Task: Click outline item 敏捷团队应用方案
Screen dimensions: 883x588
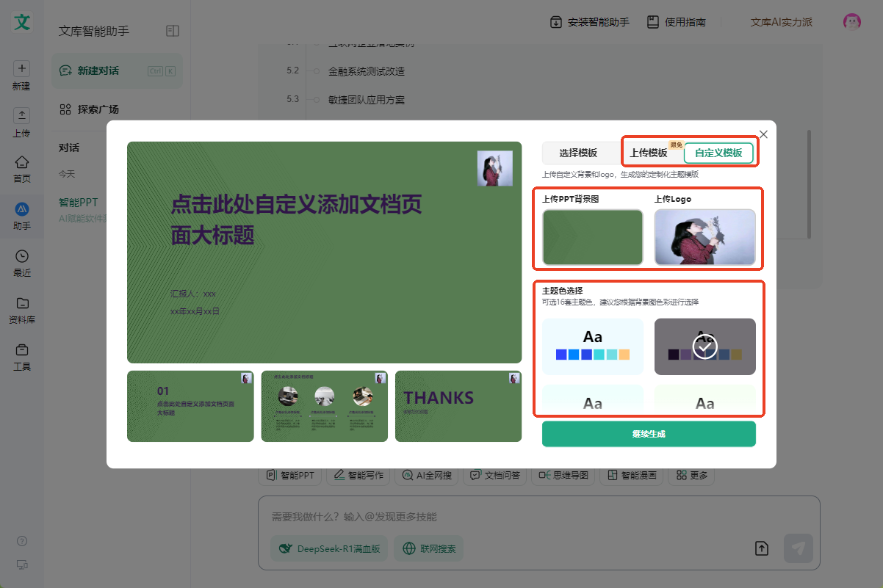Action: (367, 99)
